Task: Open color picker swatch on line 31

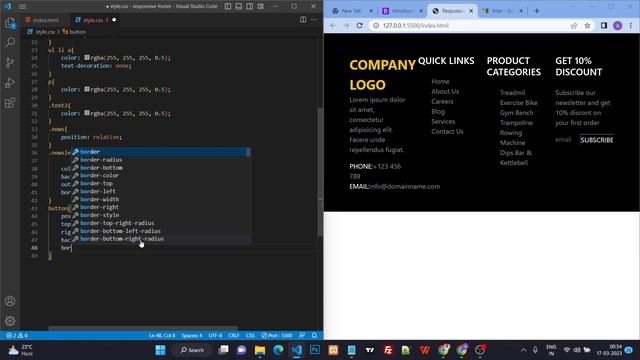Action: 87,113
